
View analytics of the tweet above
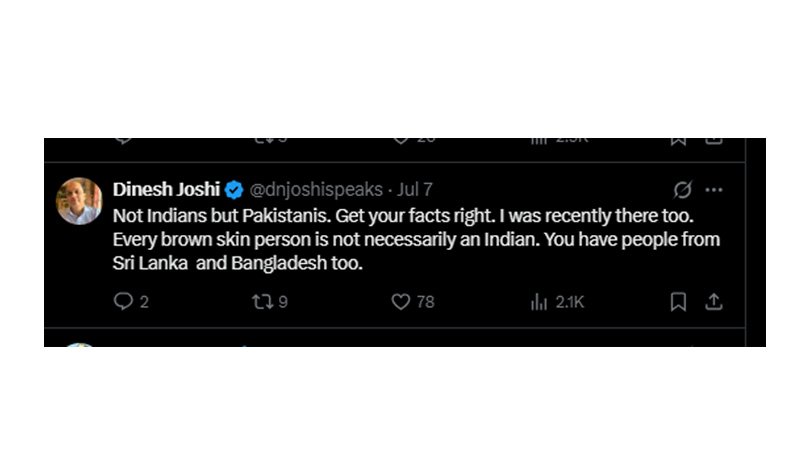(539, 140)
